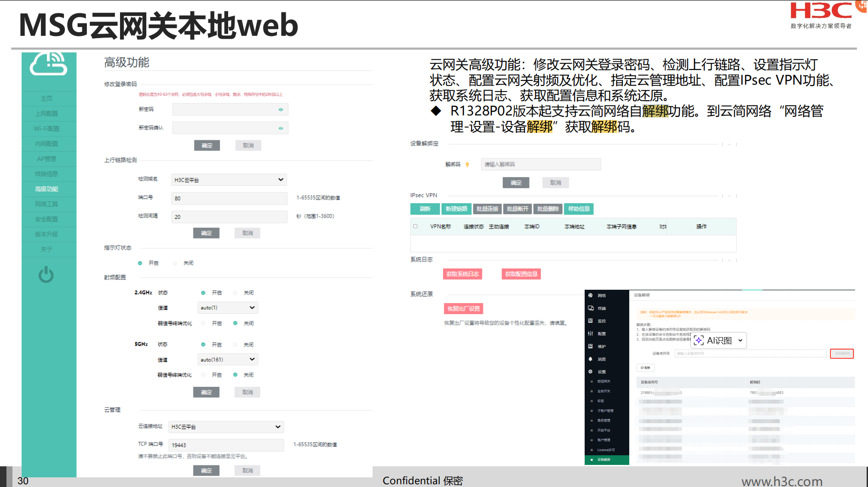
Task: Collapse the 设备解绑定 section chevron
Action: point(729,144)
